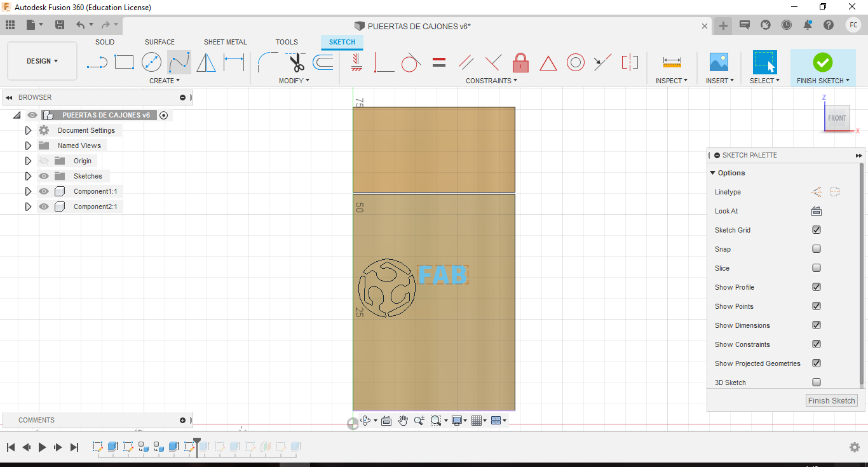Viewport: 868px width, 467px height.
Task: Toggle the Show Dimensions checkbox
Action: (817, 325)
